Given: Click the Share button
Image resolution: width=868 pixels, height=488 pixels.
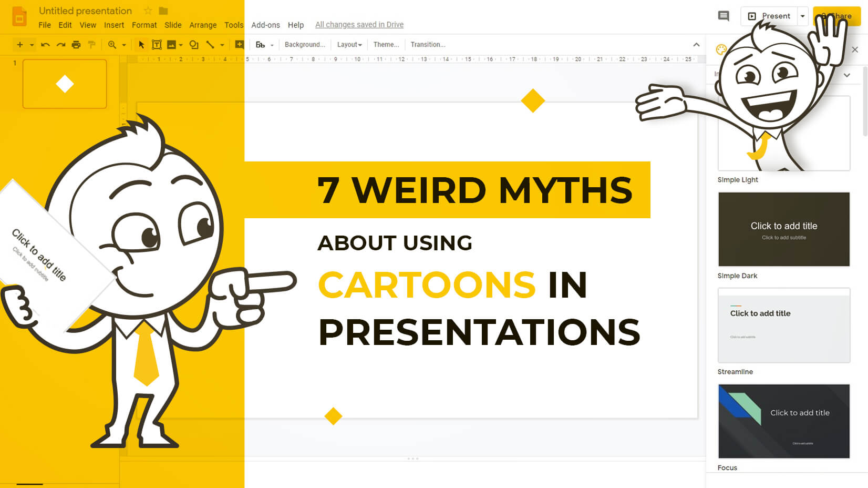Looking at the screenshot, I should tap(836, 16).
